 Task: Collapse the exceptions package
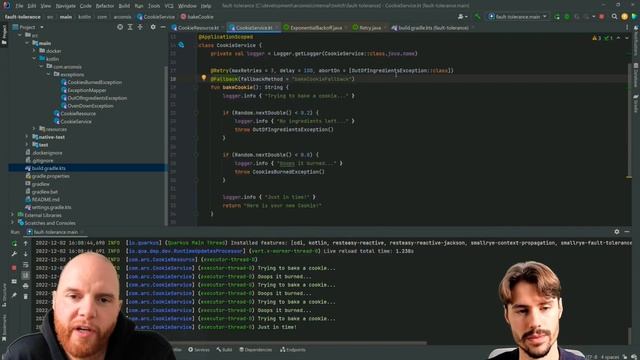[x=49, y=74]
